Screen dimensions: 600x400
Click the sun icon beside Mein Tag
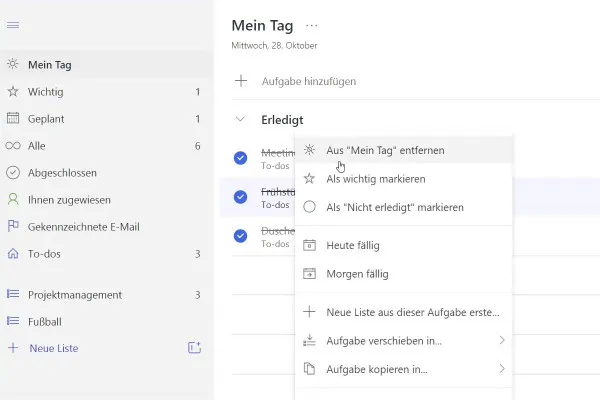tap(13, 64)
